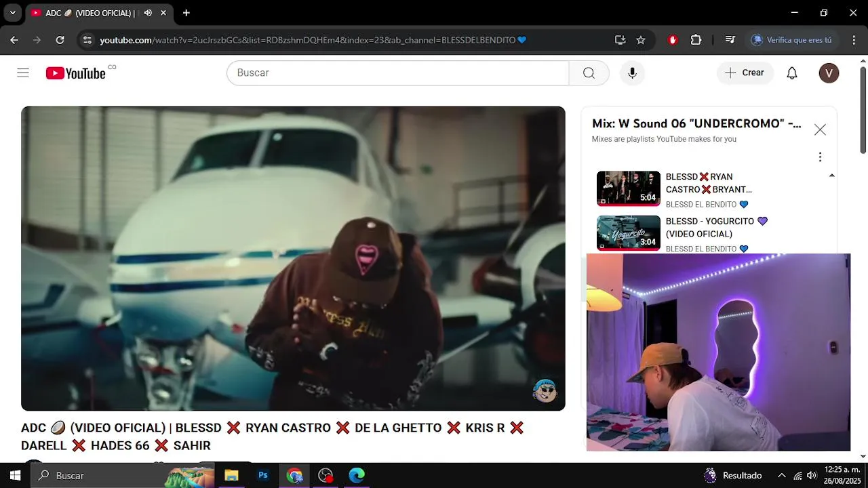Viewport: 868px width, 488px height.
Task: Click the Crear button
Action: (x=745, y=73)
